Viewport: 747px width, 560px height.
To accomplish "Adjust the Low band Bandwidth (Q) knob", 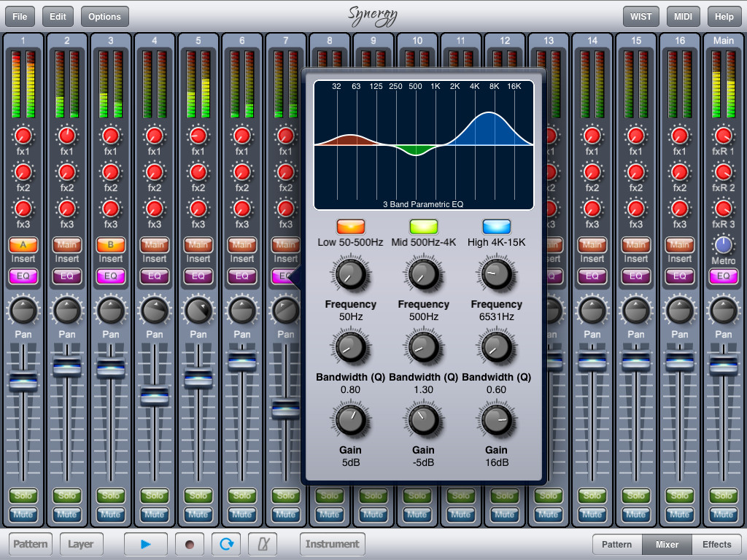I will tap(351, 347).
